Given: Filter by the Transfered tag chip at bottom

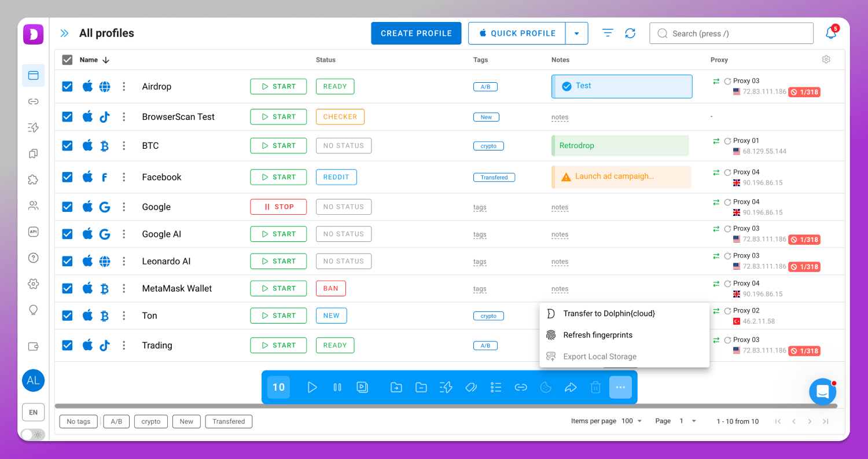Looking at the screenshot, I should (229, 421).
